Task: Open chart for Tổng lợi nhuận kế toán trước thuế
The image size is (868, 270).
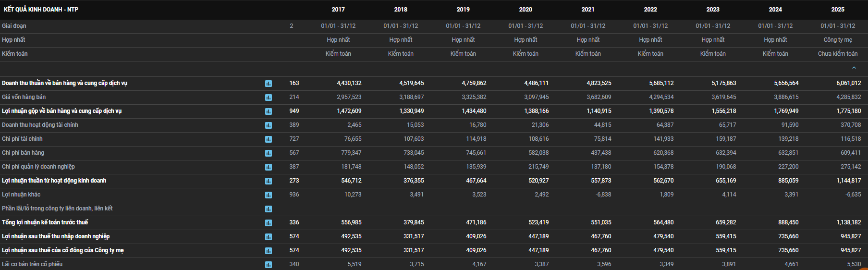Action: [x=269, y=223]
